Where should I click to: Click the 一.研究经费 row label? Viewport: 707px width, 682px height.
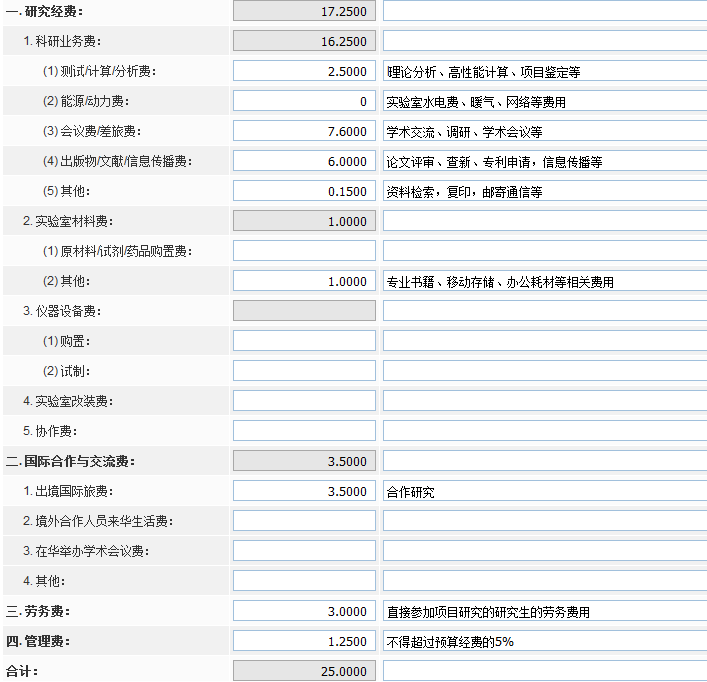pos(44,11)
